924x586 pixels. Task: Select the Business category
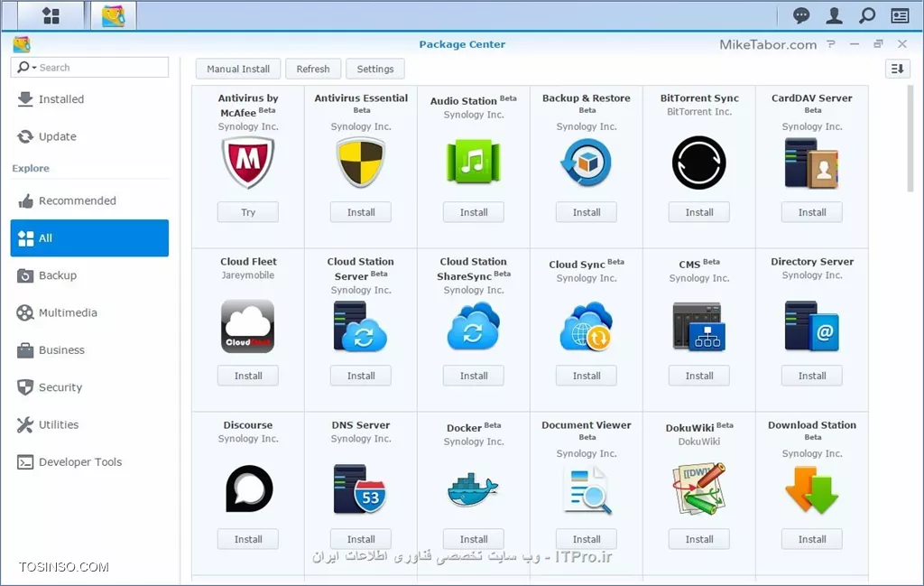[89, 349]
